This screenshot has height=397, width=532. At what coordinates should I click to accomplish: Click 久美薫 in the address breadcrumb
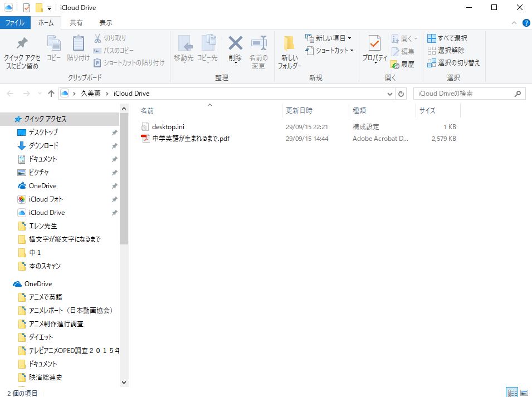click(91, 94)
